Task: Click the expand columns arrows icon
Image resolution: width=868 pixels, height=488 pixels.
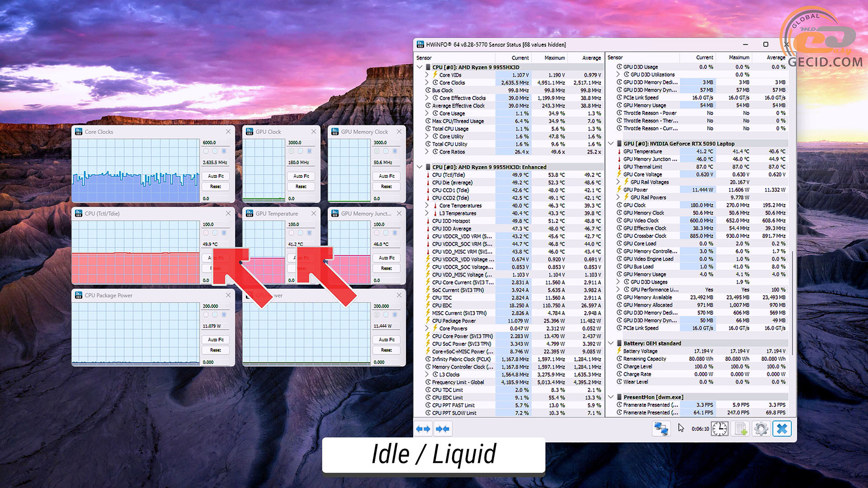Action: (x=423, y=428)
